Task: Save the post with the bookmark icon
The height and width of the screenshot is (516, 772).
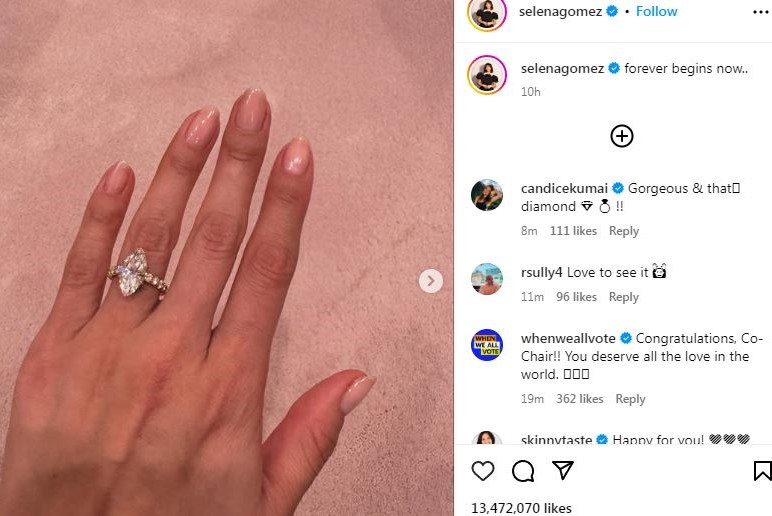Action: coord(762,471)
